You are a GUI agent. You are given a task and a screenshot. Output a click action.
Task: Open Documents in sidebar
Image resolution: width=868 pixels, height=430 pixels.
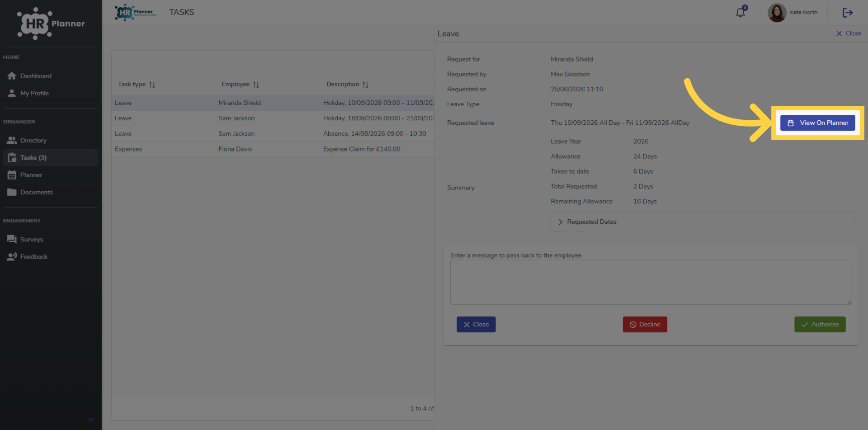point(51,192)
